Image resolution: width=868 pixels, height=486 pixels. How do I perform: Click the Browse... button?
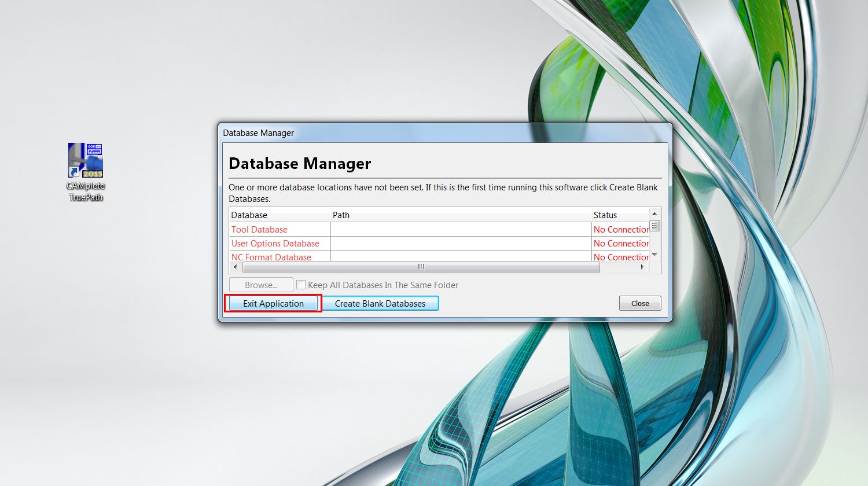[x=261, y=285]
